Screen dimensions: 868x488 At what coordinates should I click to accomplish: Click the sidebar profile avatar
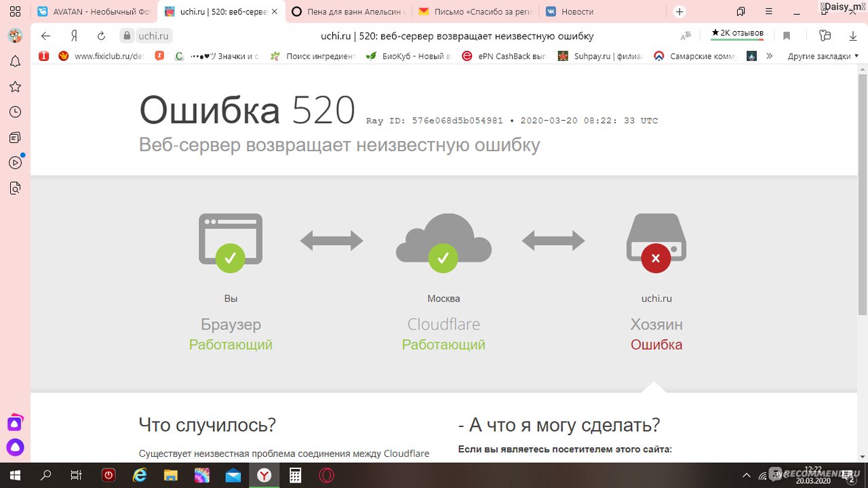[15, 36]
